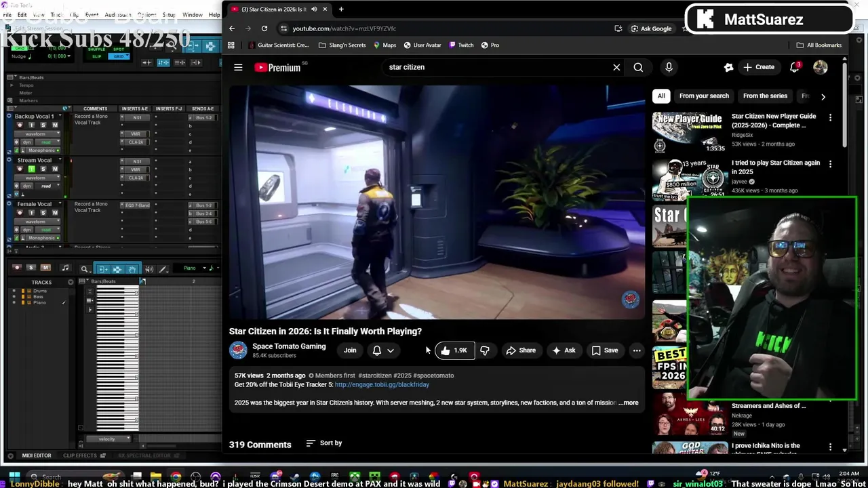Reload the page in Chrome
This screenshot has width=868, height=488.
tap(264, 28)
